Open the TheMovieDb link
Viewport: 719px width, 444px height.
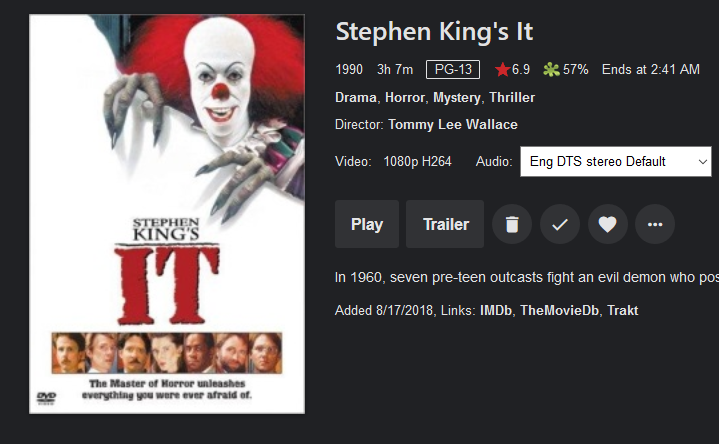tap(559, 311)
